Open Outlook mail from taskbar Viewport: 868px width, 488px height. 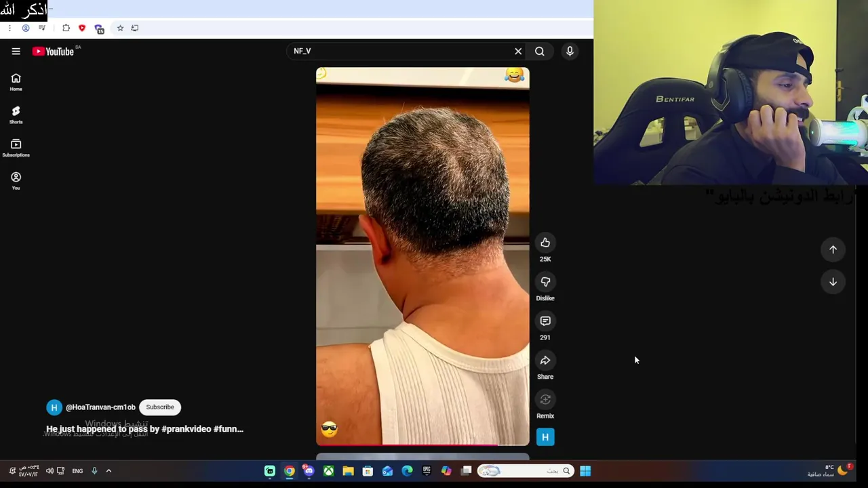[387, 471]
